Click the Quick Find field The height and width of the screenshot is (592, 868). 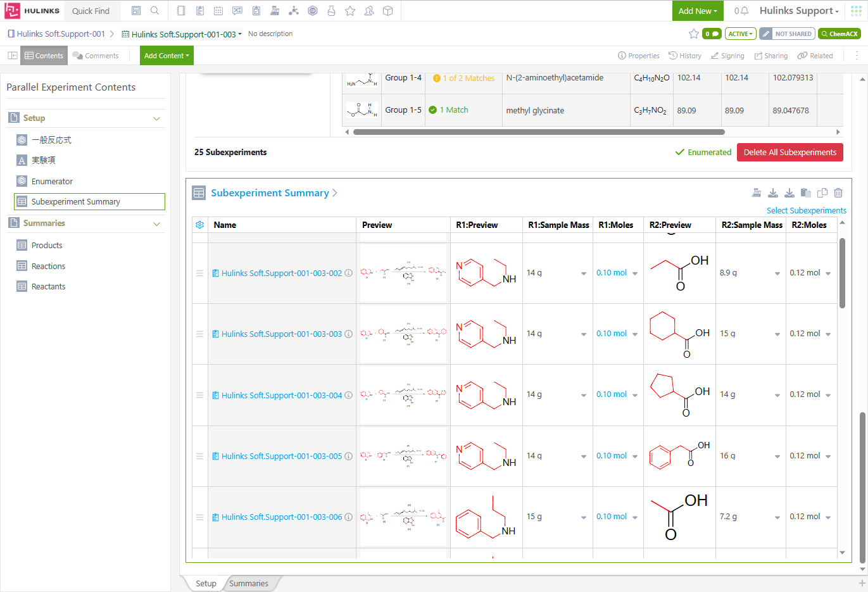91,11
